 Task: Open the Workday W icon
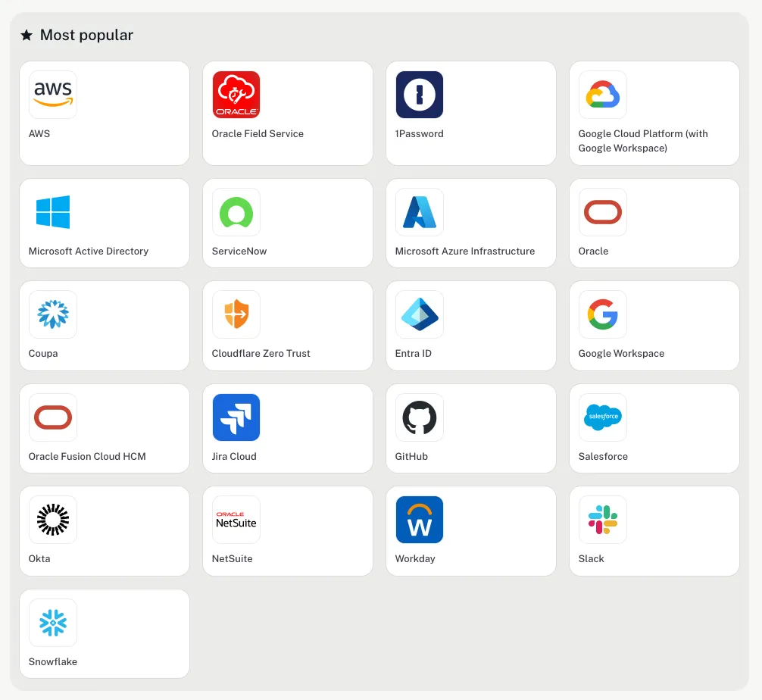420,520
